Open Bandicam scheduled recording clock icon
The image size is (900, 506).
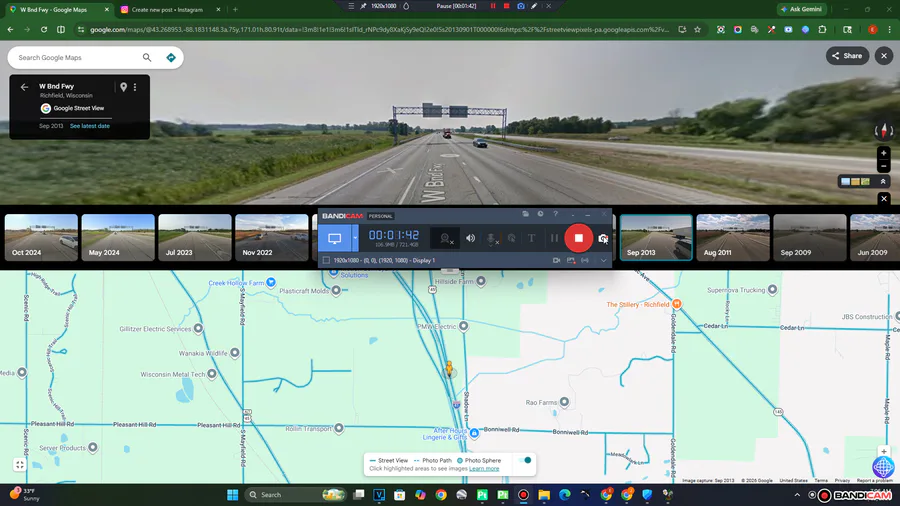pyautogui.click(x=540, y=214)
